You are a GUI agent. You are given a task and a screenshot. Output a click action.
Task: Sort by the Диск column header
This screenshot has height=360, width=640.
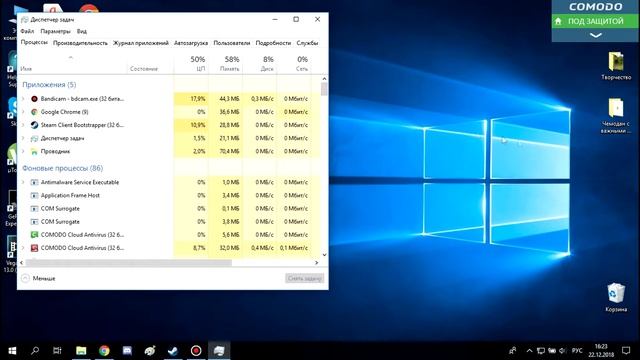260,64
